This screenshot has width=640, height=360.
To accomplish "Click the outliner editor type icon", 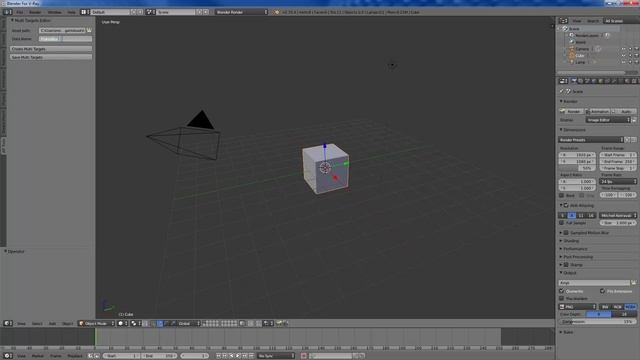I will [563, 21].
